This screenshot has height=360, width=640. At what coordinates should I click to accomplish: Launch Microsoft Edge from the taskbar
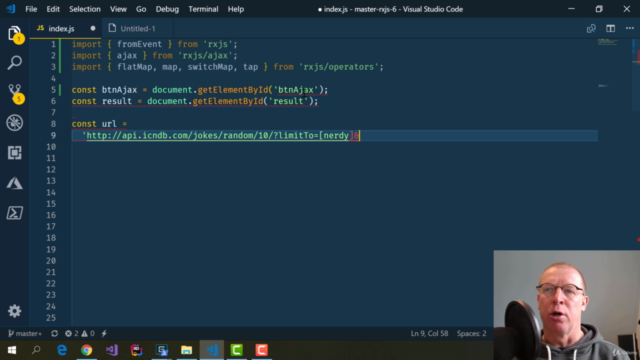(x=62, y=350)
